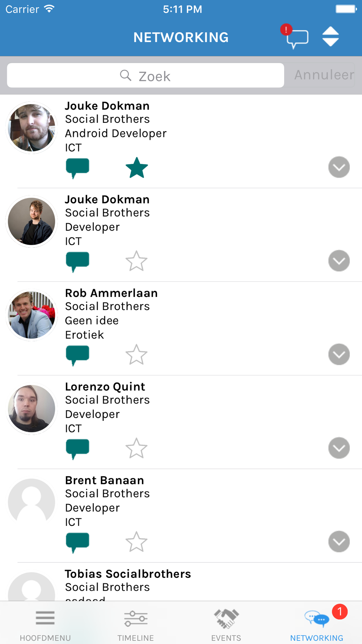The width and height of the screenshot is (362, 644).
Task: Expand Brent Banaan's details chevron
Action: pos(339,541)
